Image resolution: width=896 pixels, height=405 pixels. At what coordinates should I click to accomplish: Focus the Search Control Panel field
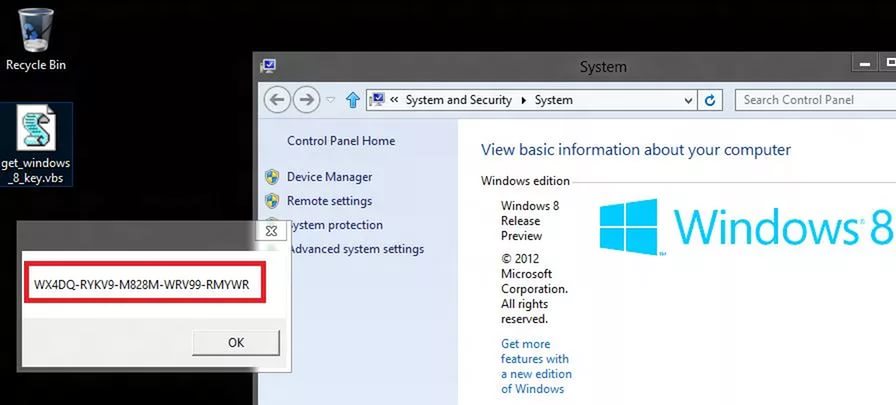coord(812,100)
